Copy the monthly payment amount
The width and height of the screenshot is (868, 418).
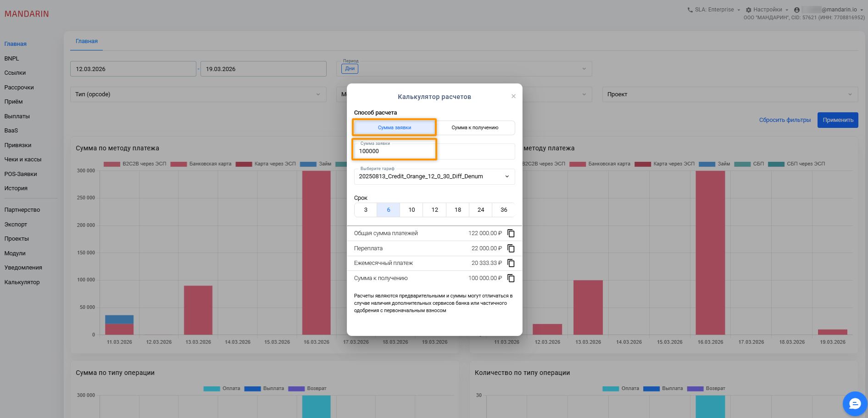[x=511, y=263]
